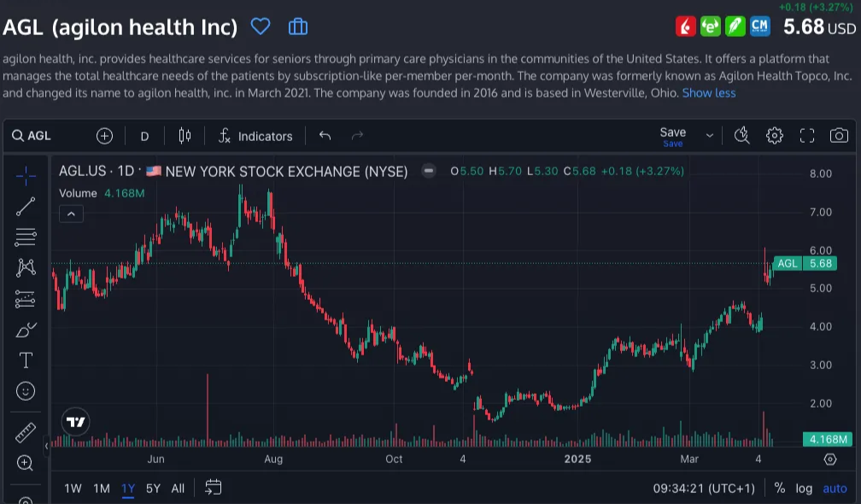Pick the brush drawing tool
This screenshot has height=504, width=861.
pyautogui.click(x=26, y=330)
